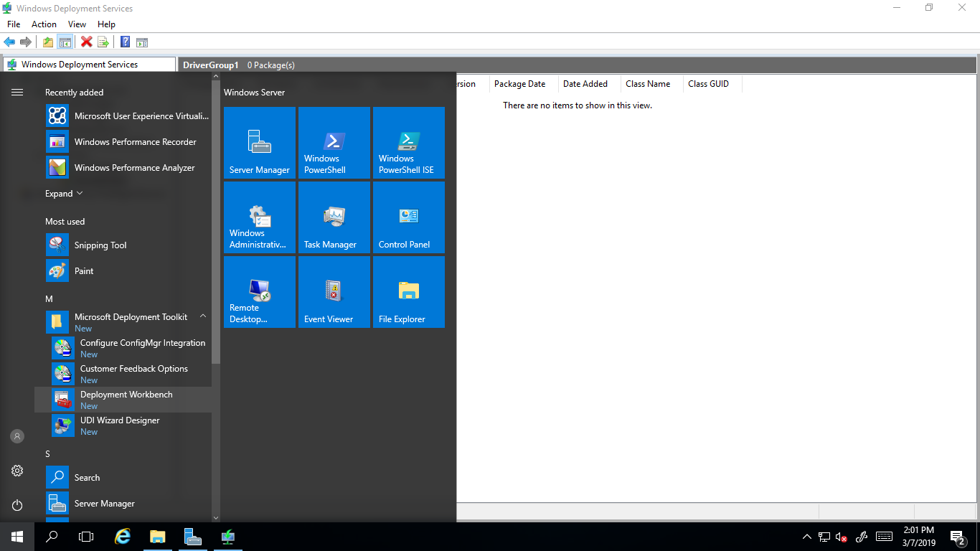Open the Help menu
Screen dimensions: 980x551
[106, 24]
